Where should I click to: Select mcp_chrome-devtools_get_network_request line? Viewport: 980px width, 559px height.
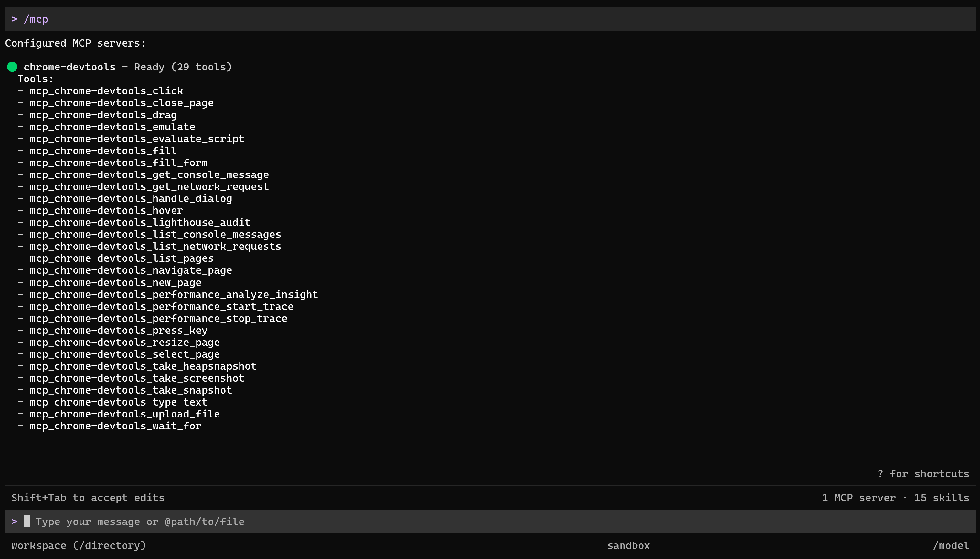[x=149, y=186]
